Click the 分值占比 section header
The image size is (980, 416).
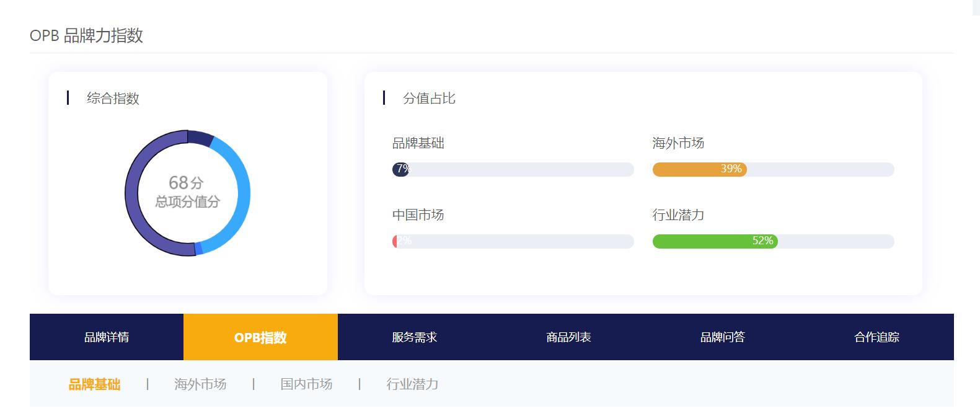pos(429,98)
